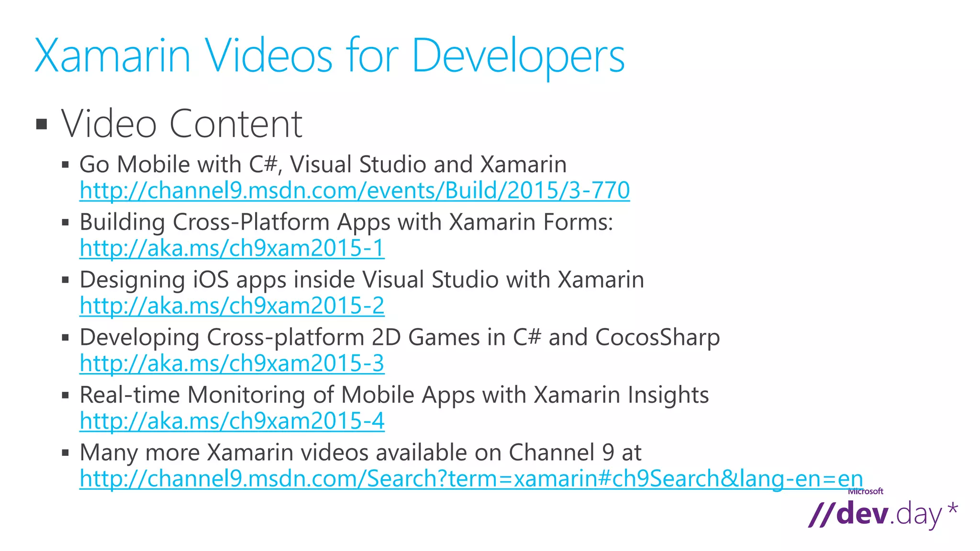Select 'Building Cross-Platform Apps with Xamarin Forms:' text
This screenshot has height=551, width=980.
[346, 222]
